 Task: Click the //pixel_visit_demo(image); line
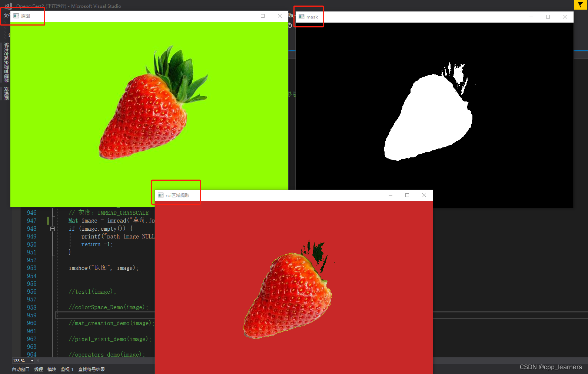click(x=110, y=339)
